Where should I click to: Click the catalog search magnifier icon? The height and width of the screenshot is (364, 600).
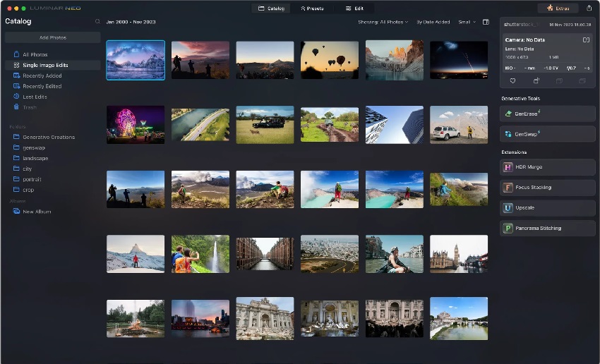(97, 22)
